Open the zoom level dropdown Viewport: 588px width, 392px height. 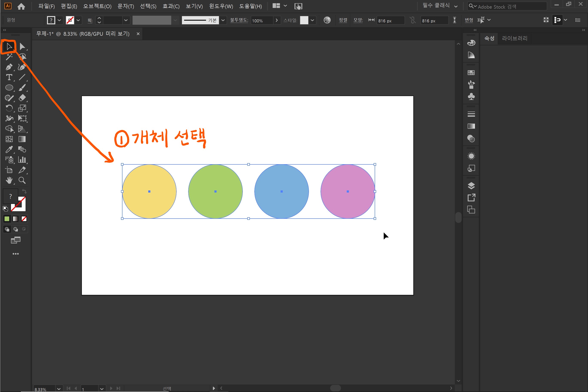58,389
